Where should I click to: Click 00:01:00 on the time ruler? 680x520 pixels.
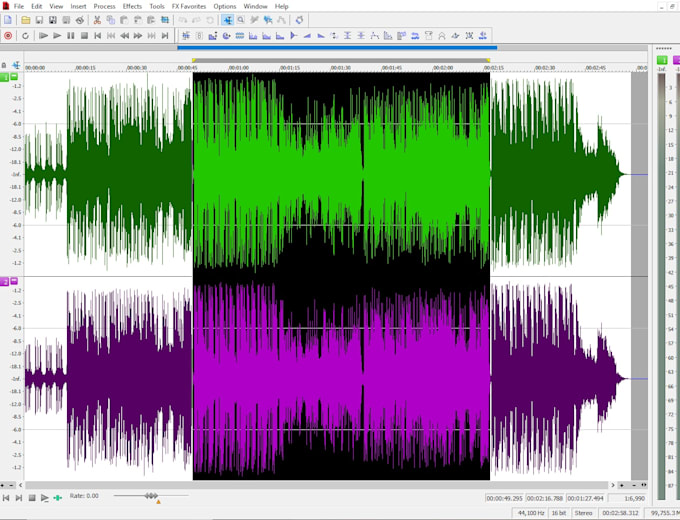click(x=239, y=68)
